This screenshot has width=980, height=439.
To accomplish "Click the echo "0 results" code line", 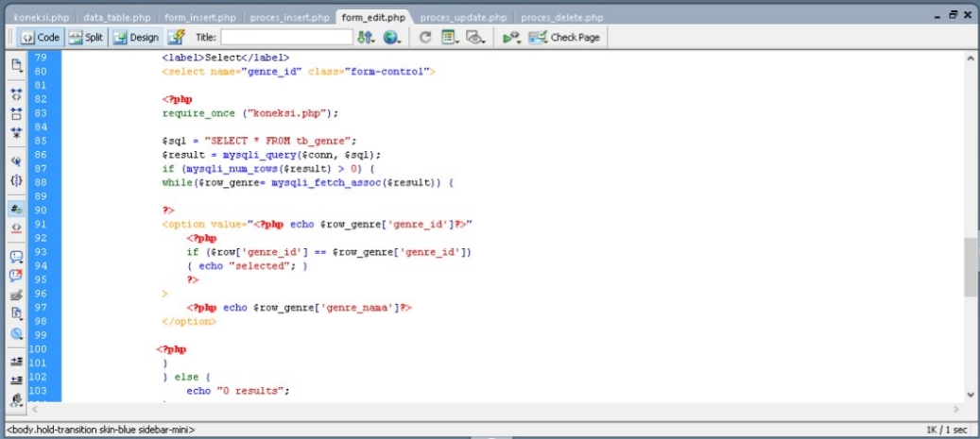I will [x=238, y=391].
